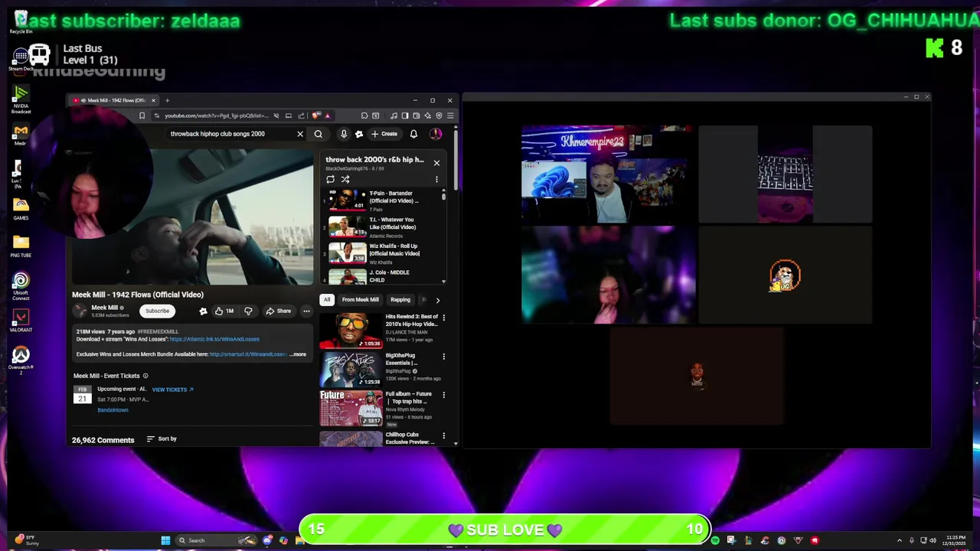The height and width of the screenshot is (551, 980).
Task: Show info icon next to Event Tickets
Action: coord(145,376)
